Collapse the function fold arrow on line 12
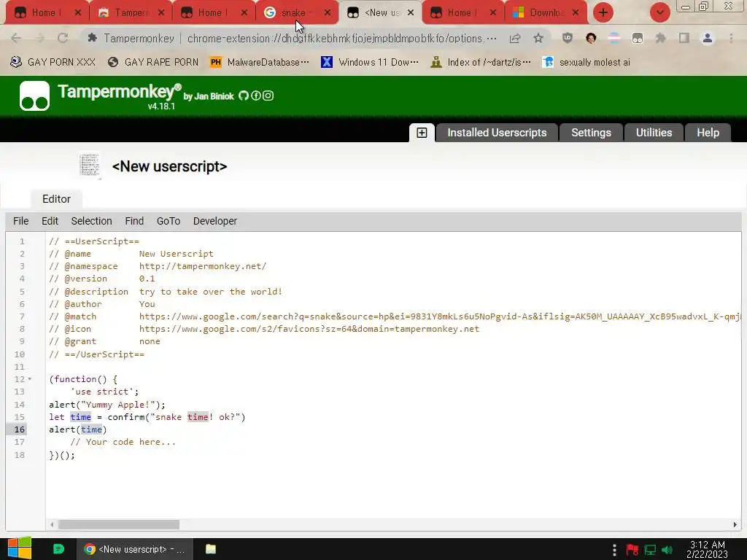Viewport: 747px width, 560px height. click(x=29, y=379)
